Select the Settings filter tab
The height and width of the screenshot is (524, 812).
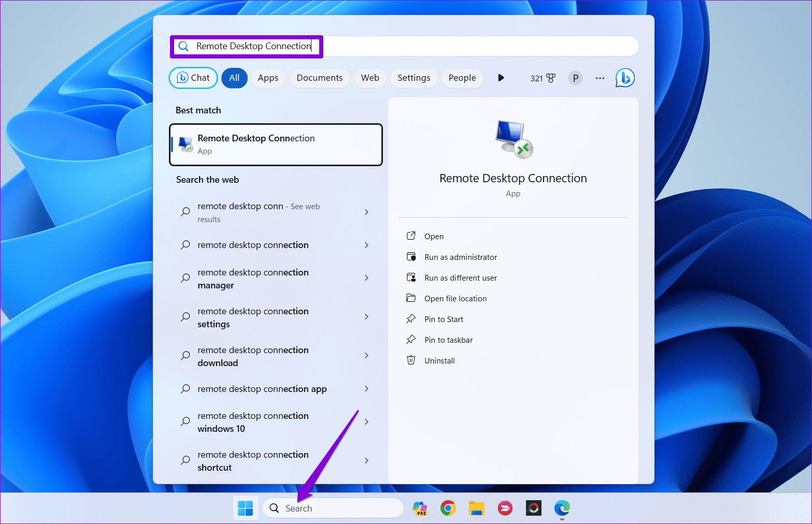pos(414,78)
